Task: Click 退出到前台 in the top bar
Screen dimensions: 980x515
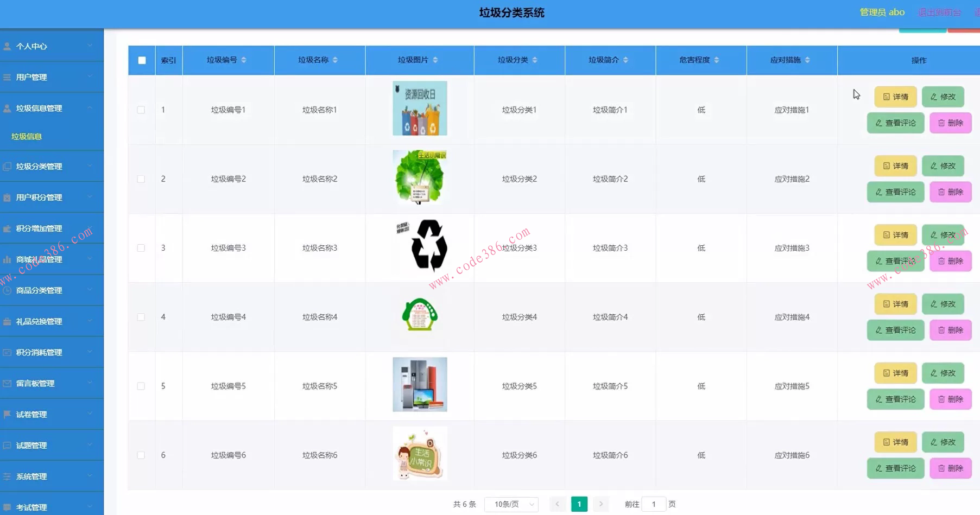Action: point(939,11)
